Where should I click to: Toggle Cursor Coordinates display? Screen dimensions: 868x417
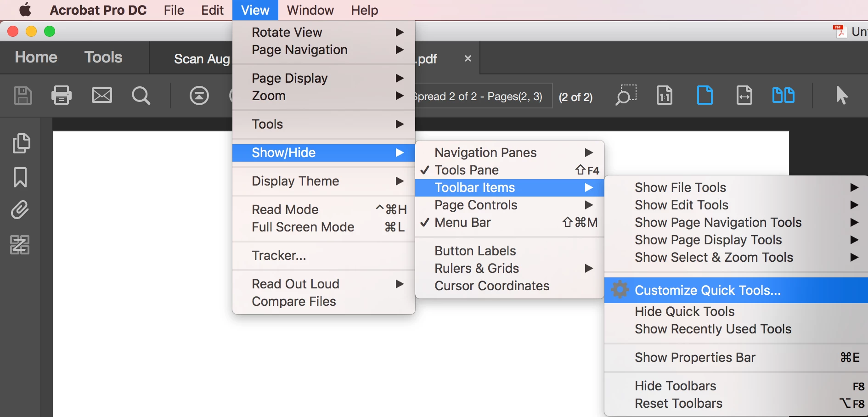tap(509, 286)
